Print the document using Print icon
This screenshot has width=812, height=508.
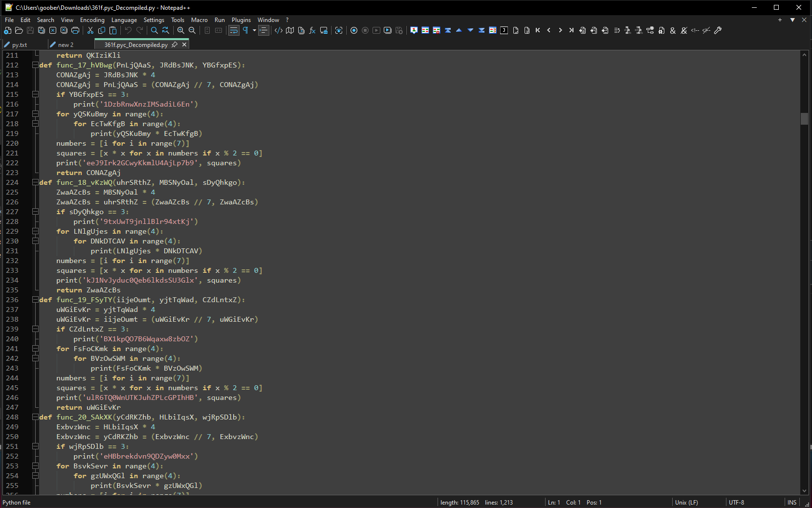[75, 30]
